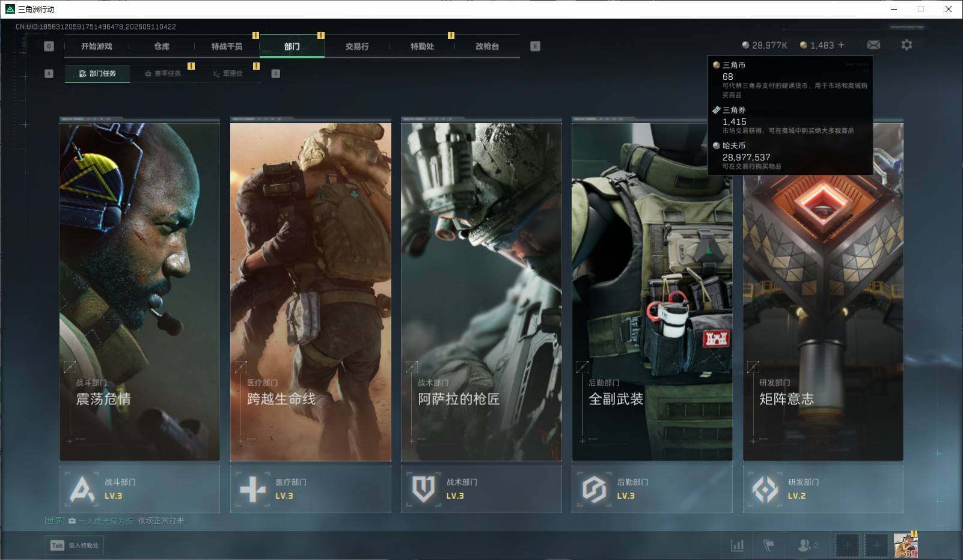963x560 pixels.
Task: Switch to the 开始游戏 tab
Action: 97,46
